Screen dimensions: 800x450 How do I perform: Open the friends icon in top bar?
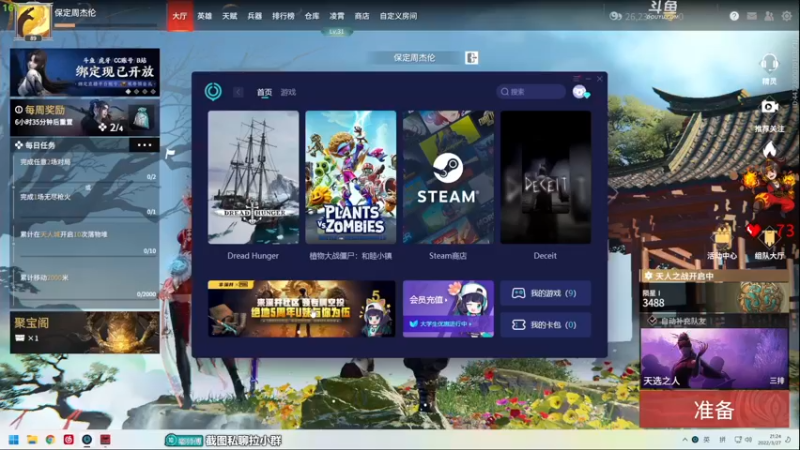769,16
